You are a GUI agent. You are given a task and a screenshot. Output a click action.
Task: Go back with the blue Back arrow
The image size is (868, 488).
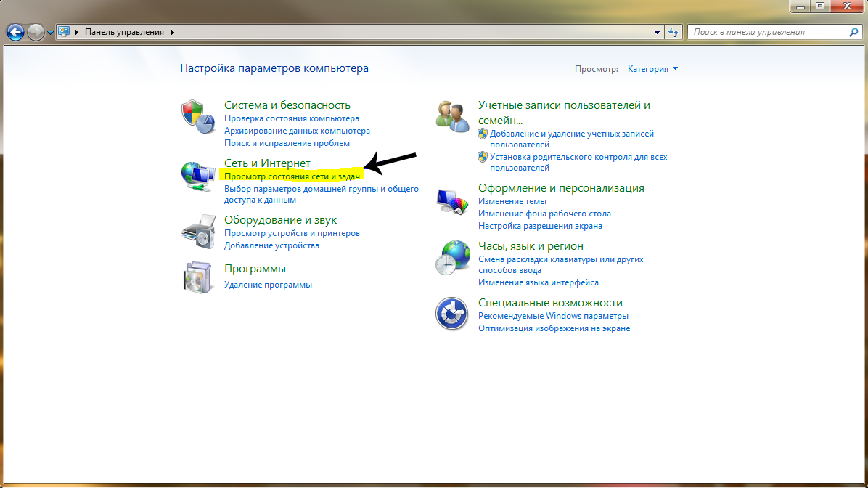point(15,32)
